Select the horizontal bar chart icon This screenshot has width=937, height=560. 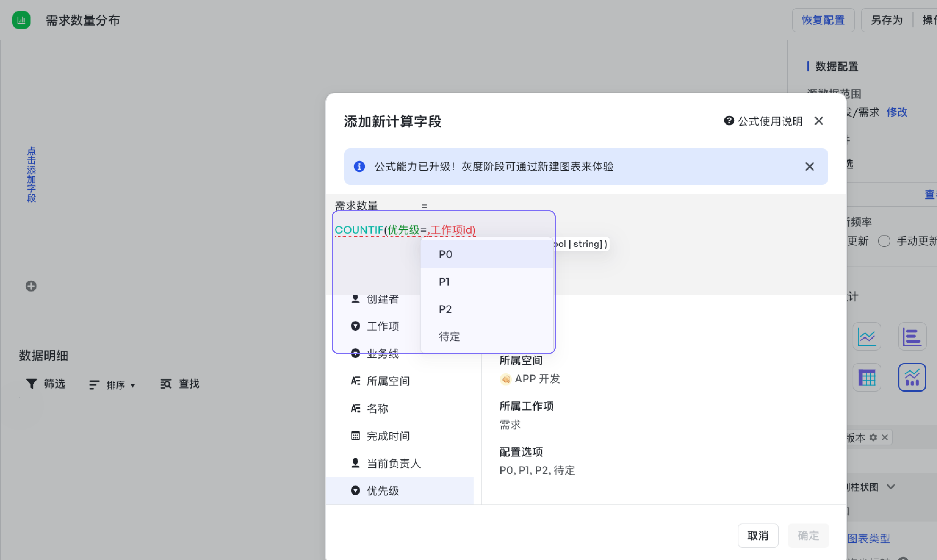(912, 336)
